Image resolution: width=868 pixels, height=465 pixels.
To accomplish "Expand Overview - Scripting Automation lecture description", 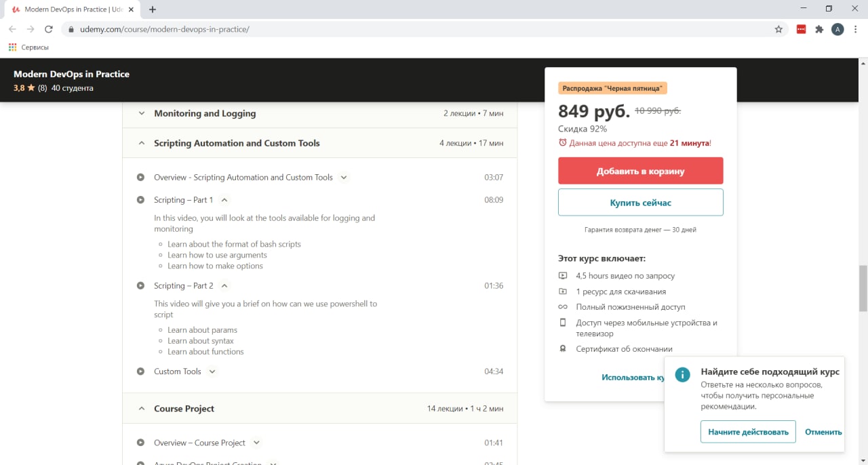I will tap(344, 178).
